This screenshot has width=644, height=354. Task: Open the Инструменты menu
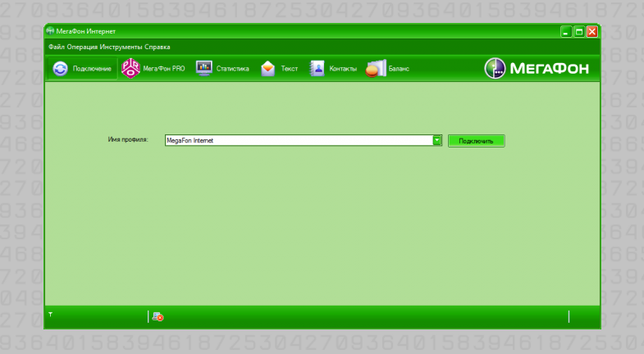tap(121, 47)
